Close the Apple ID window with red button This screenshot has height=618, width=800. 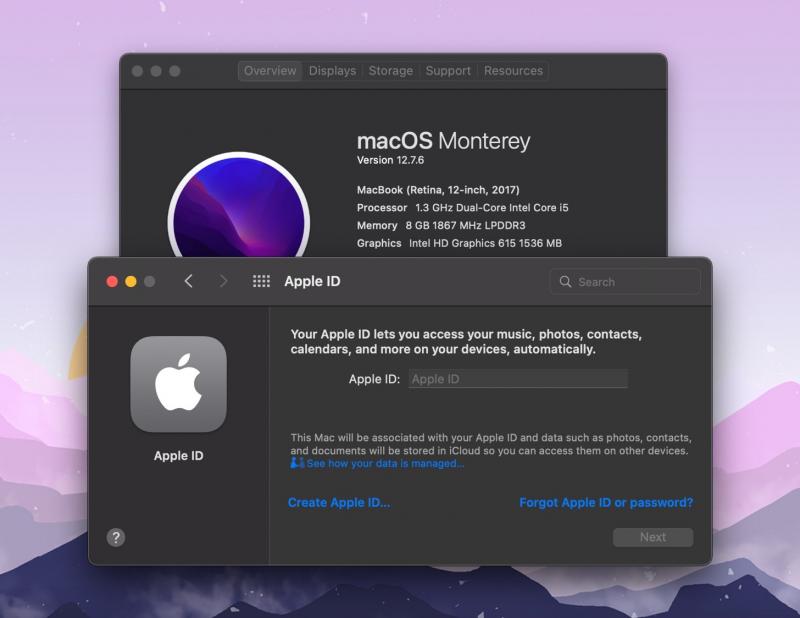coord(112,282)
